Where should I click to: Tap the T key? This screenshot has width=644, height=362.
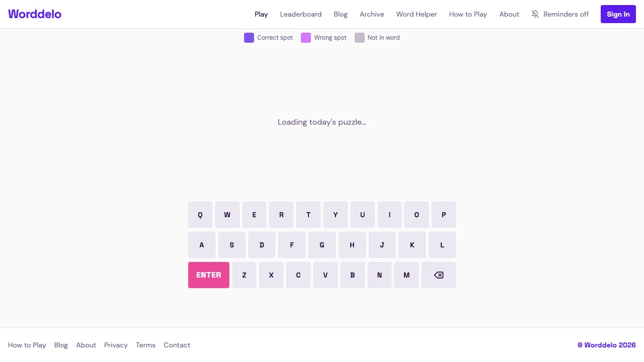pos(308,215)
